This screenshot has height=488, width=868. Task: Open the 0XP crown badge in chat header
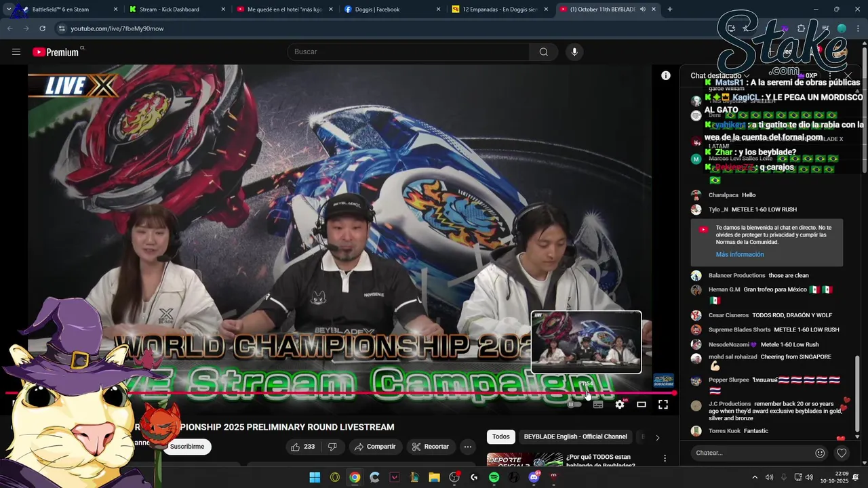[808, 75]
